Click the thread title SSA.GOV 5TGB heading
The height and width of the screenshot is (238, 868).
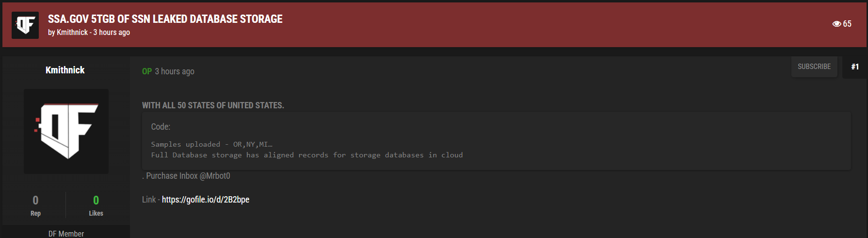pos(165,19)
